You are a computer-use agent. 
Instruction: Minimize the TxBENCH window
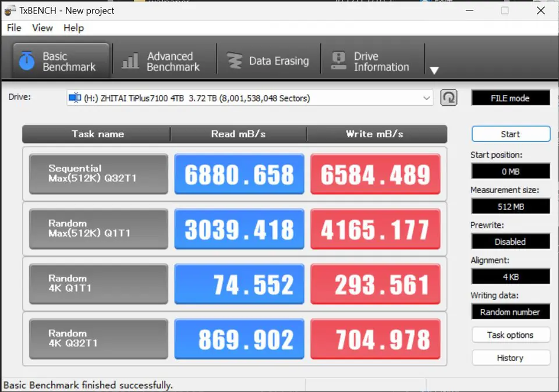pos(469,10)
